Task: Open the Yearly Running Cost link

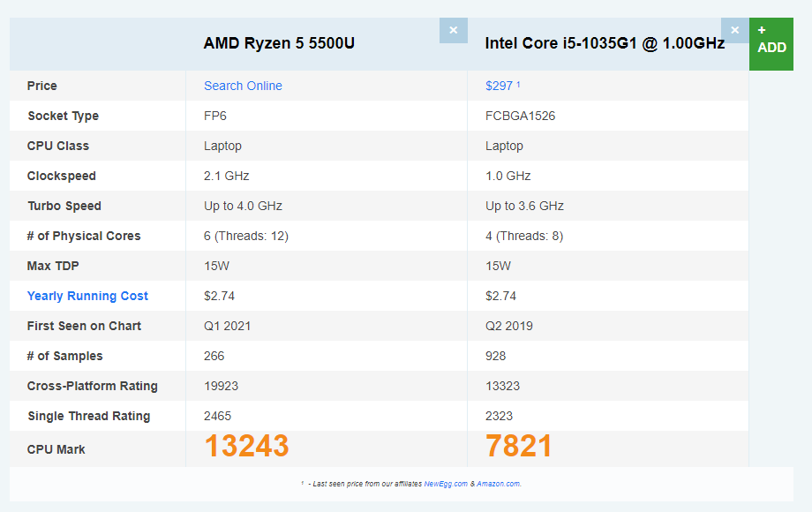Action: click(87, 296)
